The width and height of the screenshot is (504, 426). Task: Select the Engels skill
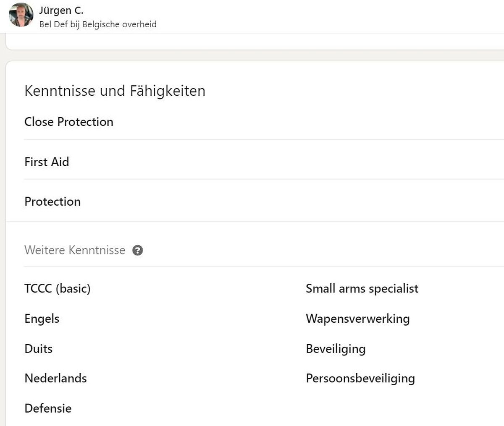click(x=42, y=319)
